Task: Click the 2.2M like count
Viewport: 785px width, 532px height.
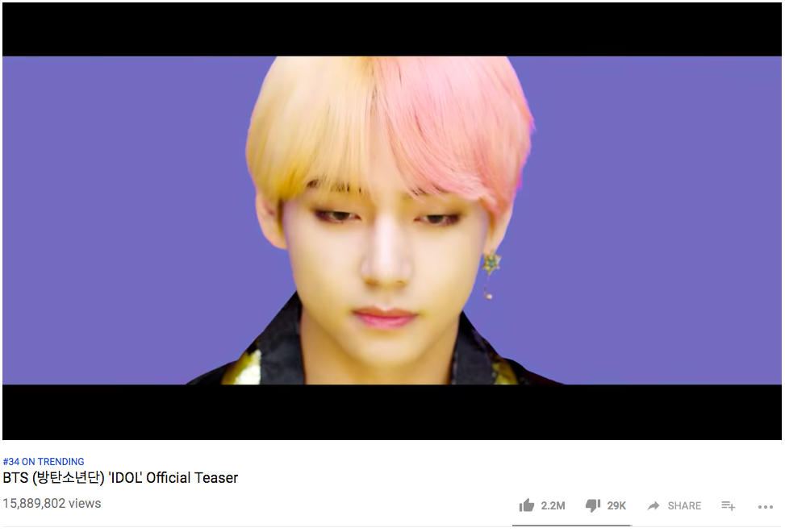Action: [553, 506]
